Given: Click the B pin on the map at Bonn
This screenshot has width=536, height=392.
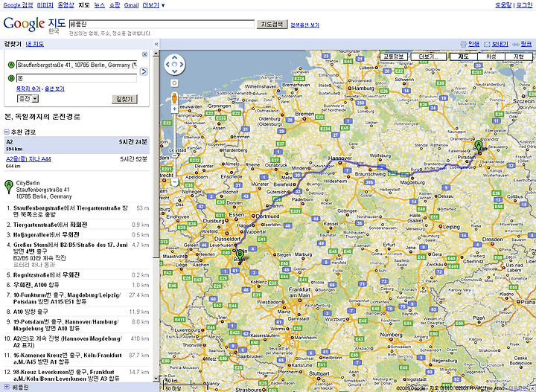Looking at the screenshot, I should coord(240,257).
